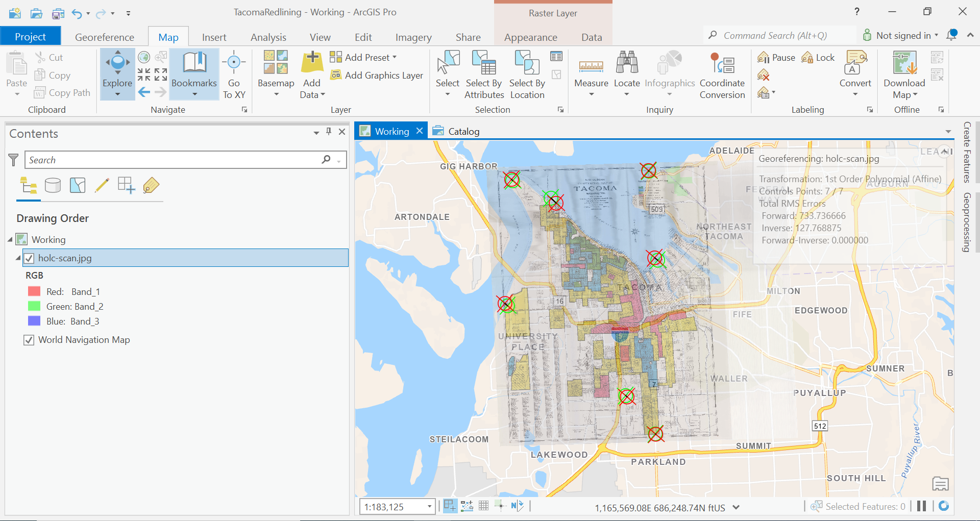980x521 pixels.
Task: Switch to the Appearance tab
Action: point(531,37)
